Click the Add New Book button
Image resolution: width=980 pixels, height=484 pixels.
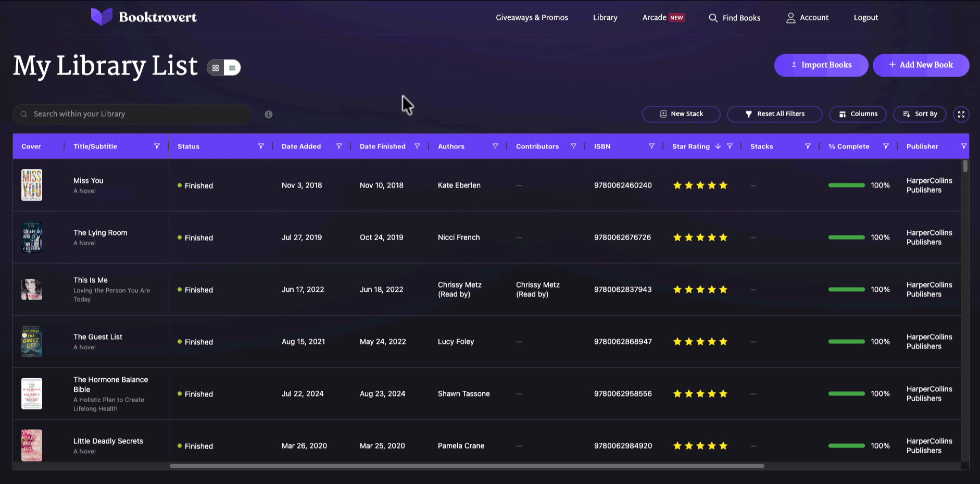(x=921, y=65)
